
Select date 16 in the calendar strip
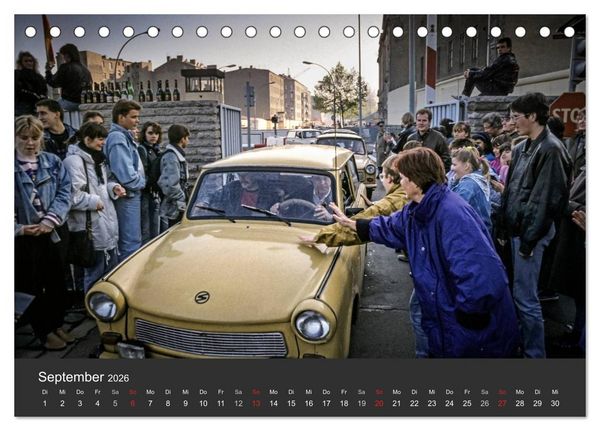[x=309, y=403]
